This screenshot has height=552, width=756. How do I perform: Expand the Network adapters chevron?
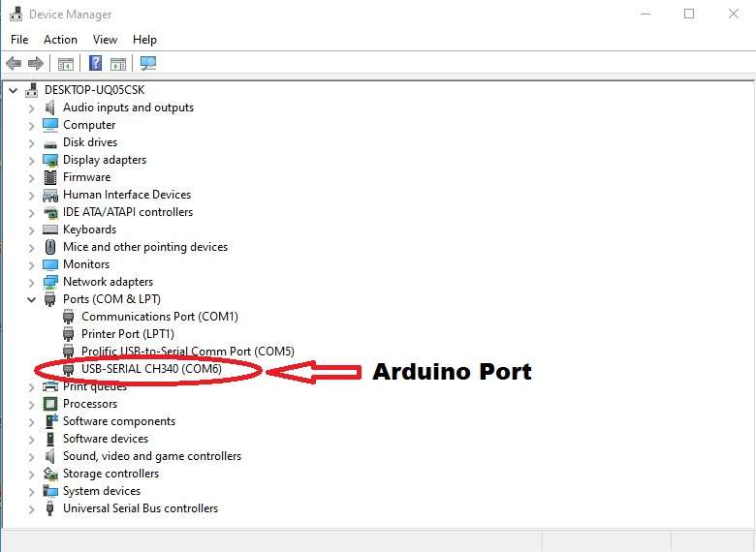[32, 282]
